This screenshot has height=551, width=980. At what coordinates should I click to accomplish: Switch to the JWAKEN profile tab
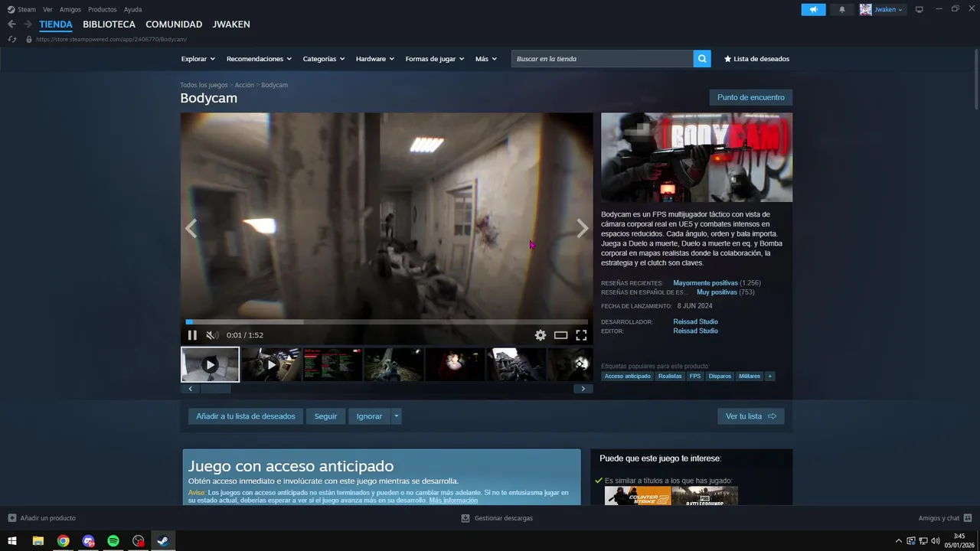pos(231,24)
